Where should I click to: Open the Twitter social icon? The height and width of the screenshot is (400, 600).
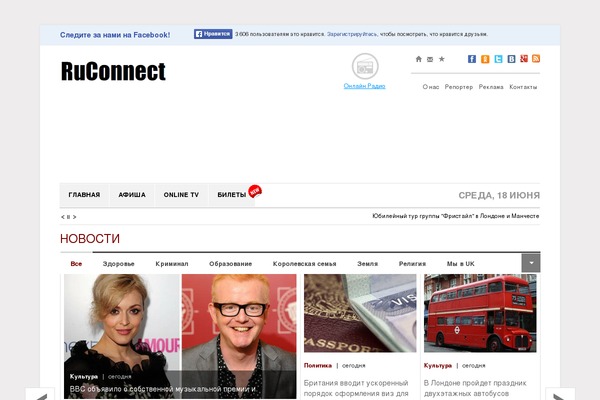click(x=498, y=59)
